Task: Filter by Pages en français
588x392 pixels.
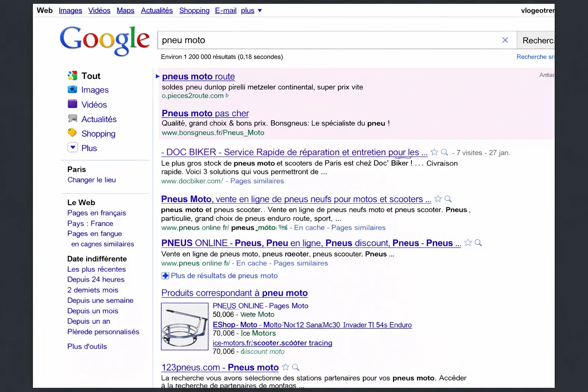Action: tap(96, 213)
